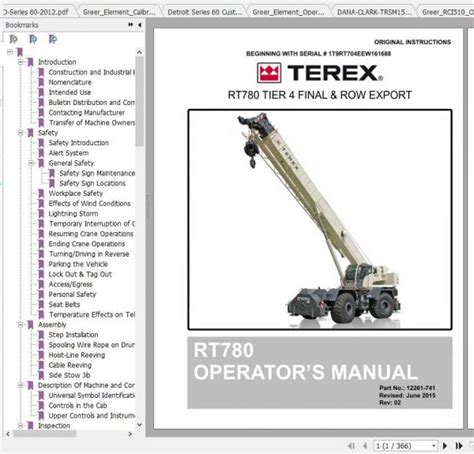This screenshot has height=454, width=474.
Task: Open the Intended Use bookmark
Action: click(70, 92)
